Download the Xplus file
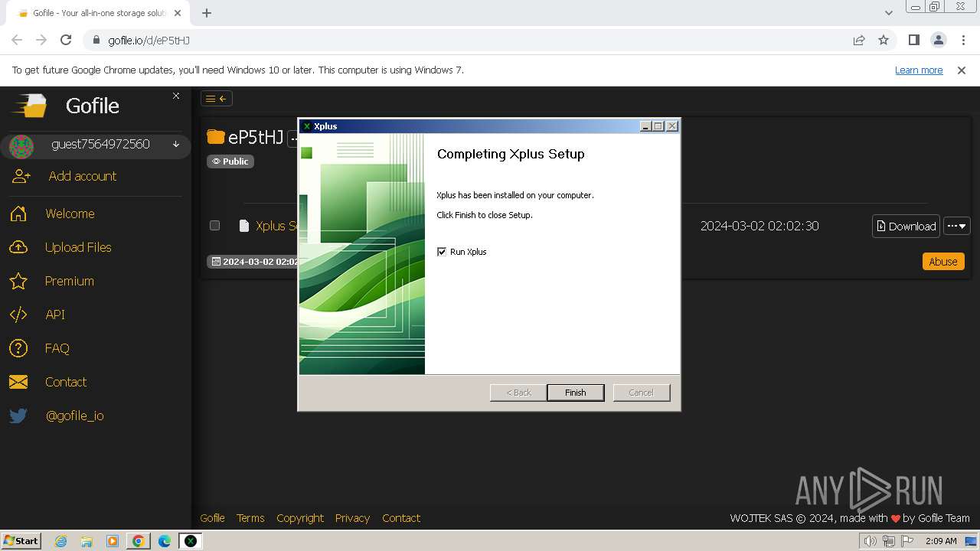 click(906, 226)
